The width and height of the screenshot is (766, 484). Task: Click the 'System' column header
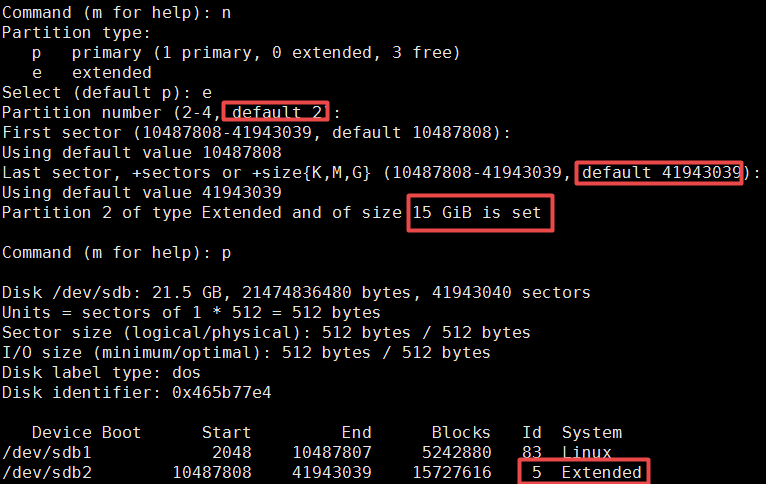[592, 433]
